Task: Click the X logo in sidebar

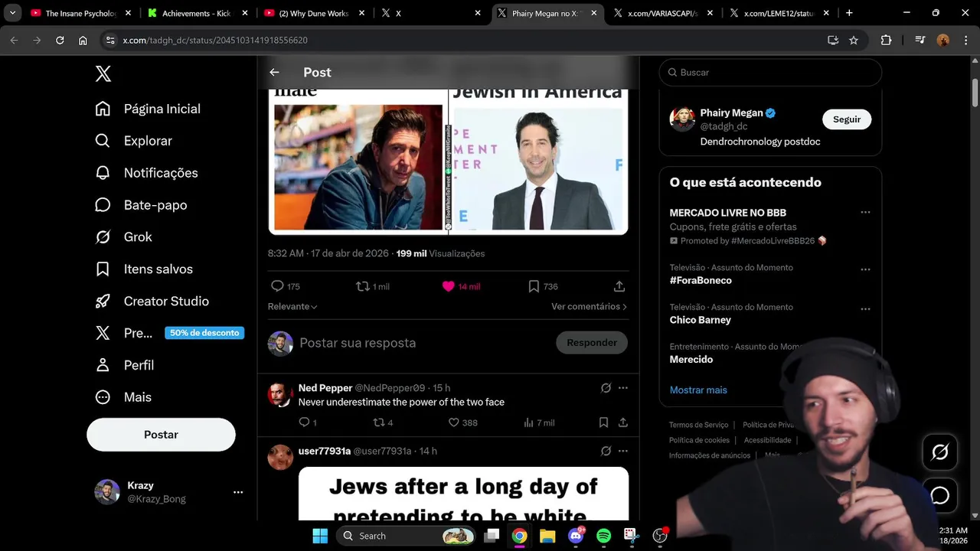Action: (103, 73)
